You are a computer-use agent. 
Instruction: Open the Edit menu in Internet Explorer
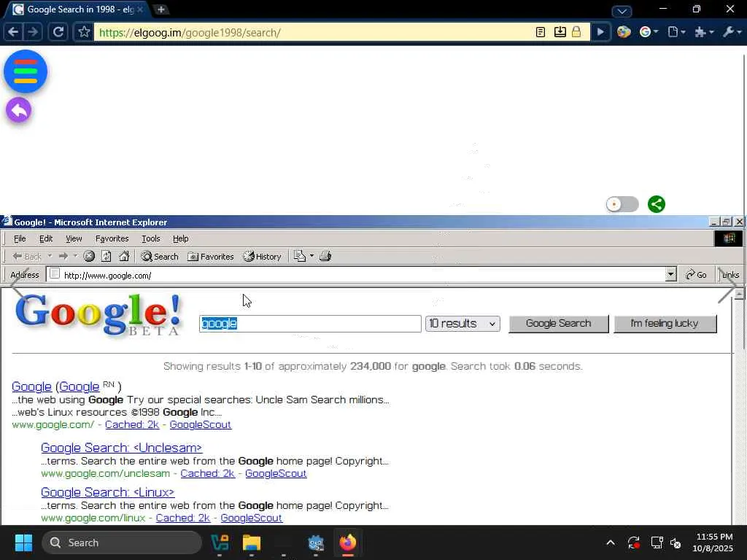pos(46,238)
